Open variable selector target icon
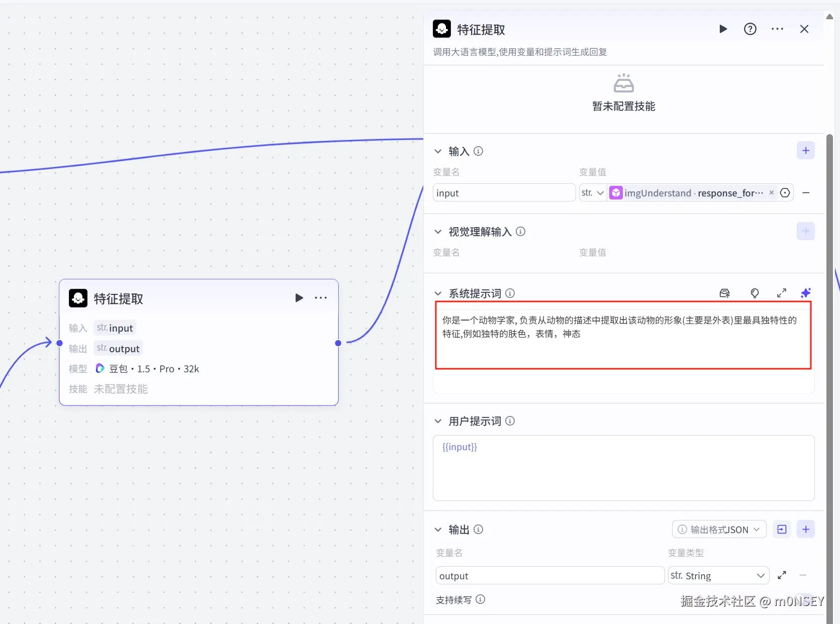 pyautogui.click(x=785, y=193)
